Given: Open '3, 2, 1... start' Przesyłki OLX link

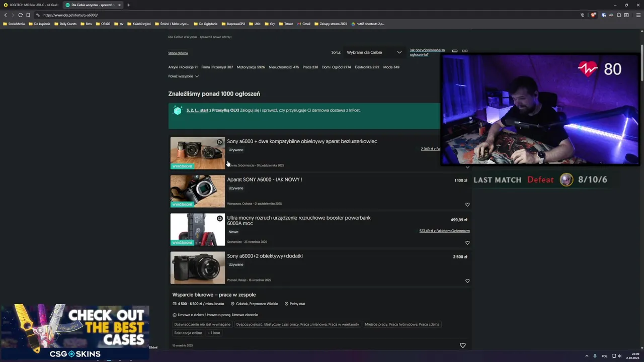Looking at the screenshot, I should point(197,110).
